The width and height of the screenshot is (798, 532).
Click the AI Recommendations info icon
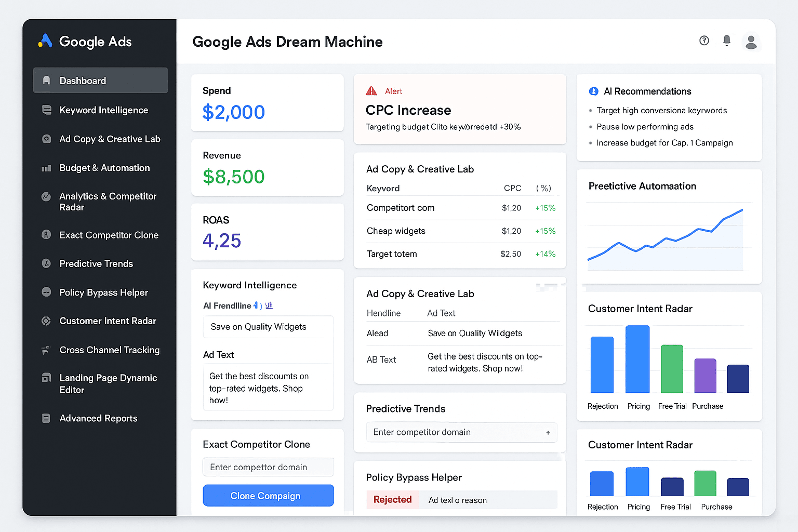pos(593,91)
